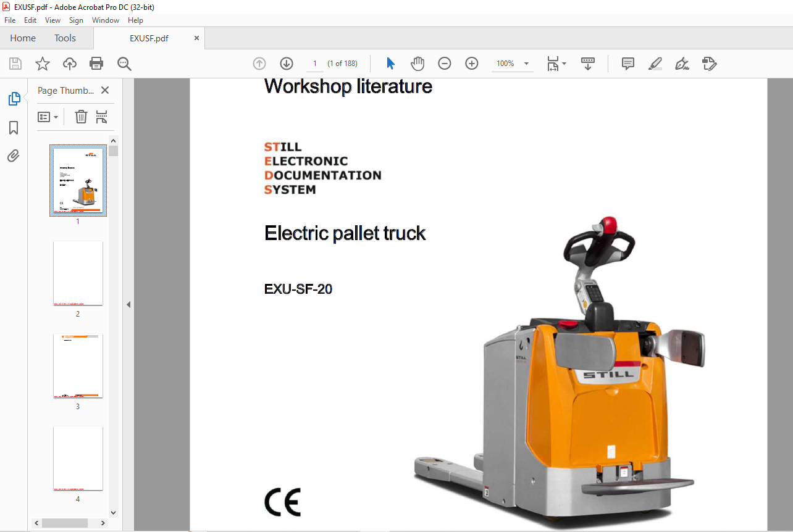Open the Help menu
Viewport: 793px width, 532px height.
point(135,20)
